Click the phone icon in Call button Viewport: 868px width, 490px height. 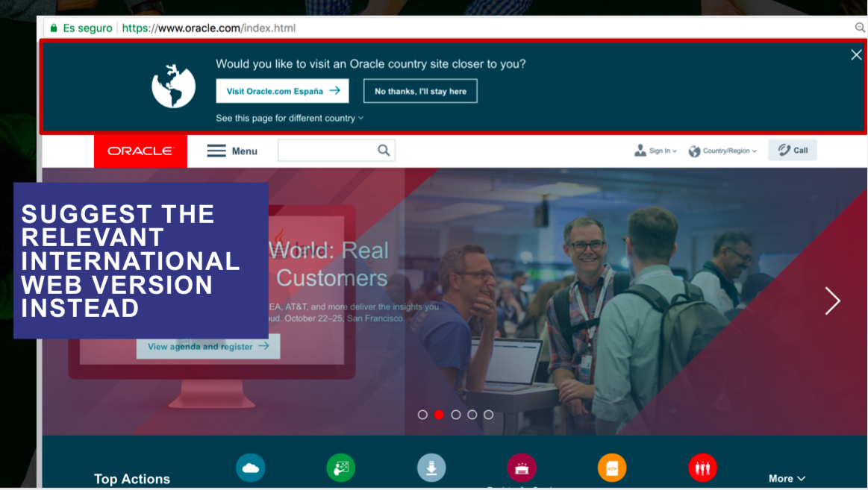tap(784, 150)
